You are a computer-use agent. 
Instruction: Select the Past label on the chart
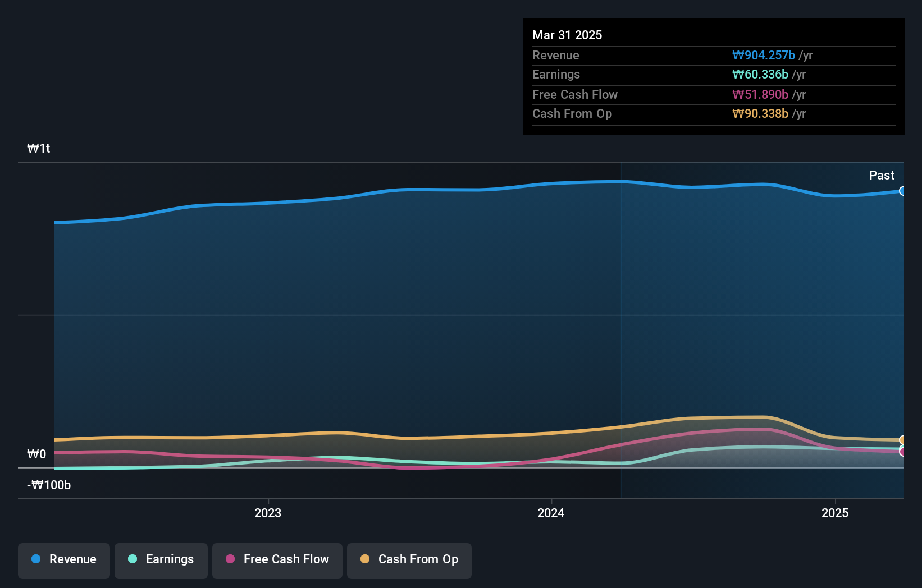point(882,175)
